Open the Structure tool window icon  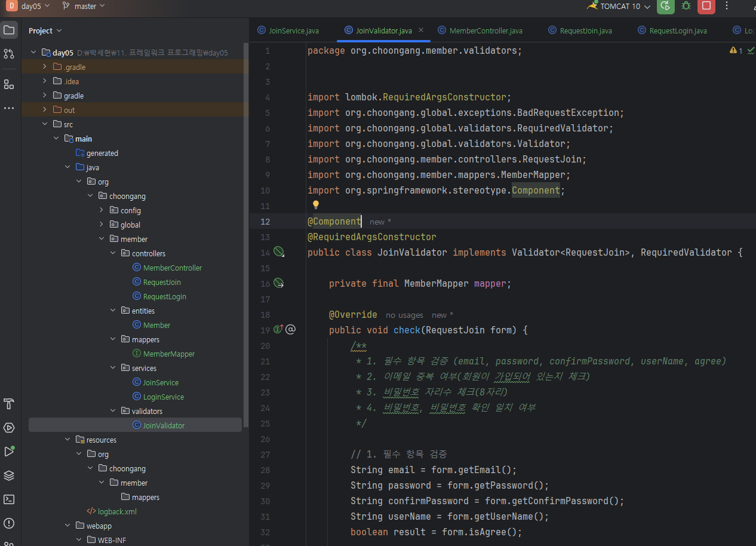coord(9,84)
